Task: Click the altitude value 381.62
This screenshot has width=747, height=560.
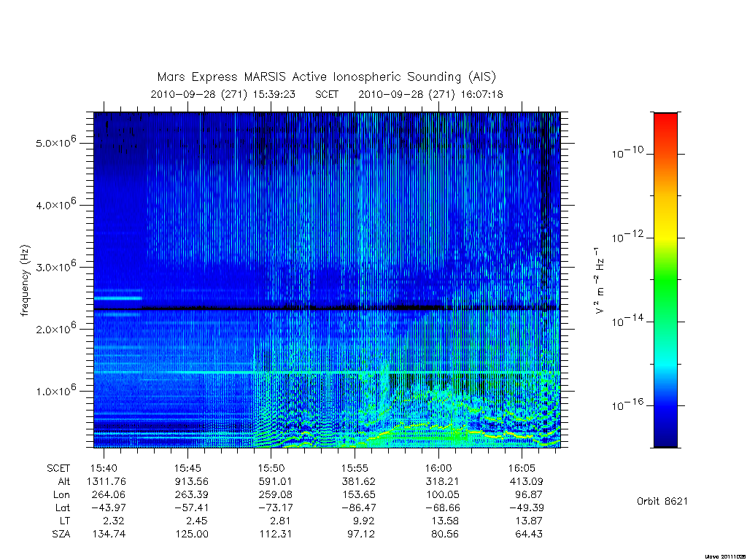Action: click(x=358, y=481)
